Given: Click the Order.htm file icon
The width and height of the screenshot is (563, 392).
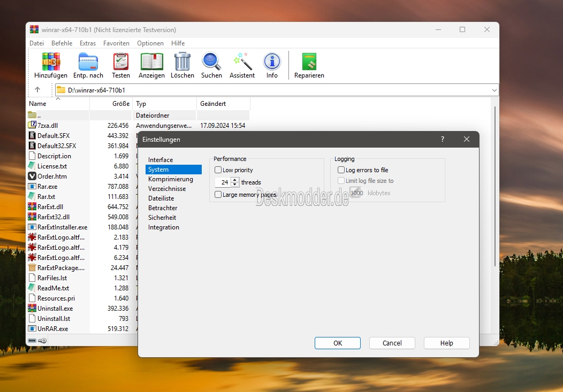Looking at the screenshot, I should [32, 176].
